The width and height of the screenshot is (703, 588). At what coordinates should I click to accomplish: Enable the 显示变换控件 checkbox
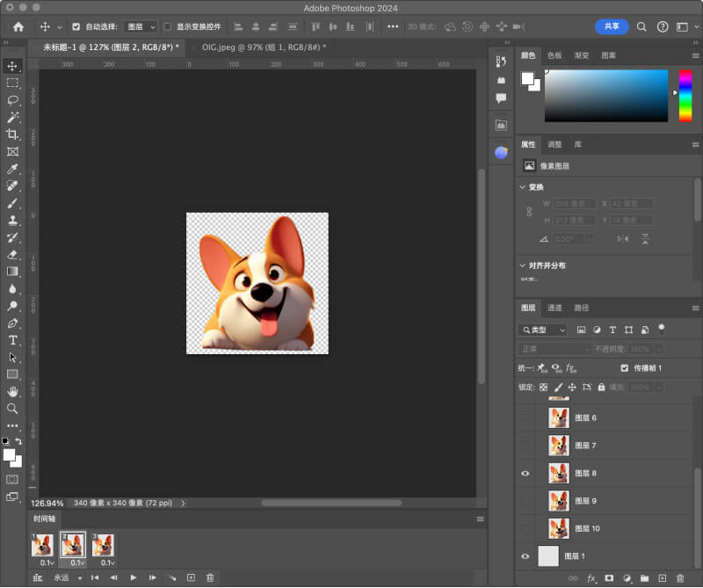click(x=168, y=27)
